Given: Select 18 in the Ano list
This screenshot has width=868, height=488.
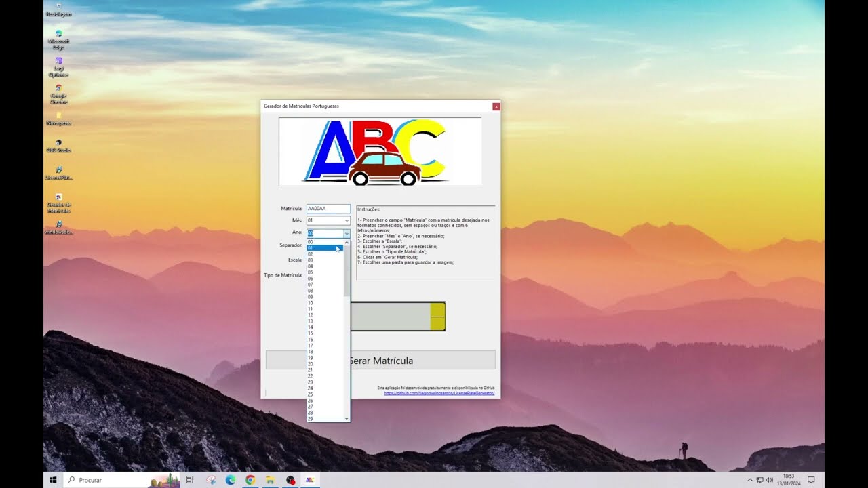Looking at the screenshot, I should coord(325,352).
